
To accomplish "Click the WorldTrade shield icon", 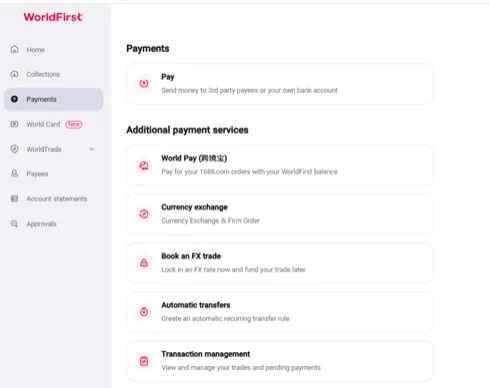I will [14, 149].
